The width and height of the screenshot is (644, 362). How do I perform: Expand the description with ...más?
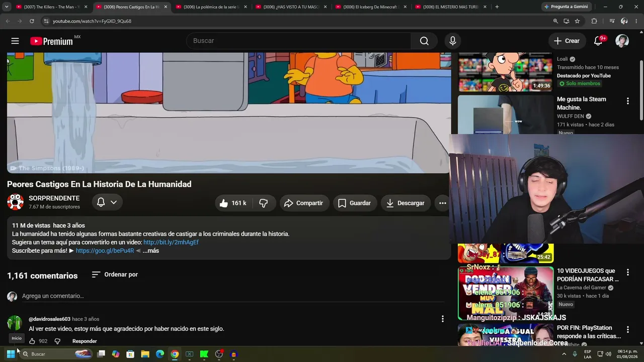click(150, 251)
